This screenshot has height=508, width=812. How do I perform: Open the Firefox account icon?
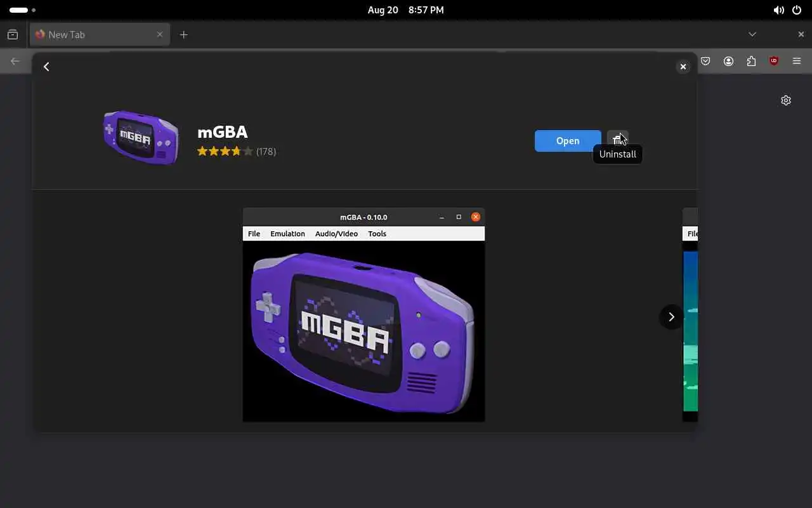[x=728, y=61]
